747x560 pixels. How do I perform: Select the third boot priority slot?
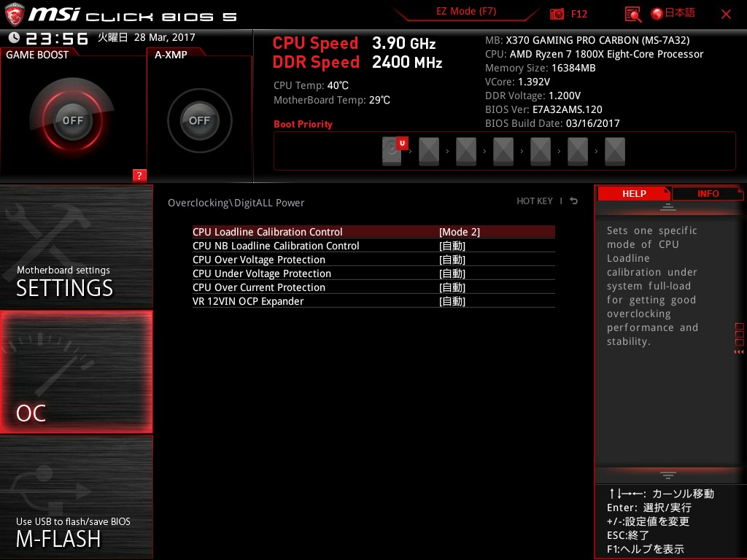[466, 152]
